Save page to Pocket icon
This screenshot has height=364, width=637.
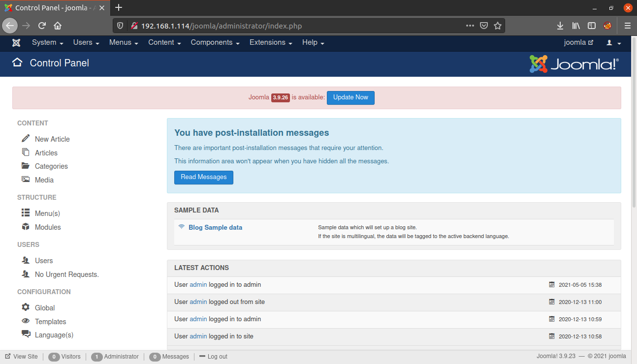tap(484, 26)
